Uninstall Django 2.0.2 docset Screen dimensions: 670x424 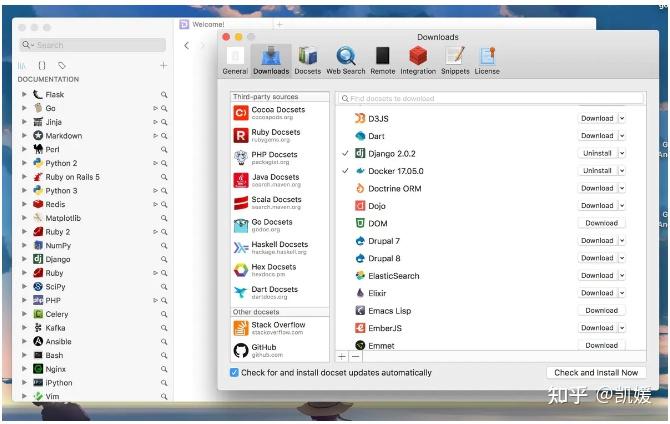(597, 153)
